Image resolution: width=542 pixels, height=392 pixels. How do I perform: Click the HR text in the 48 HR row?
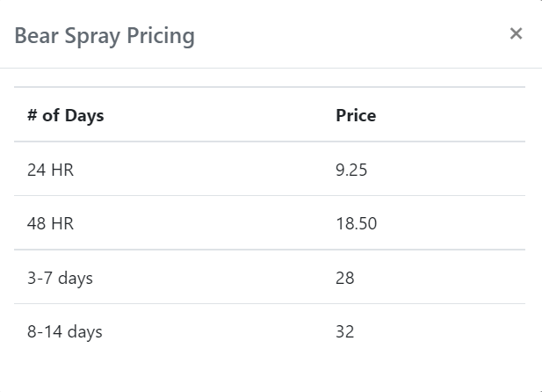pyautogui.click(x=62, y=223)
